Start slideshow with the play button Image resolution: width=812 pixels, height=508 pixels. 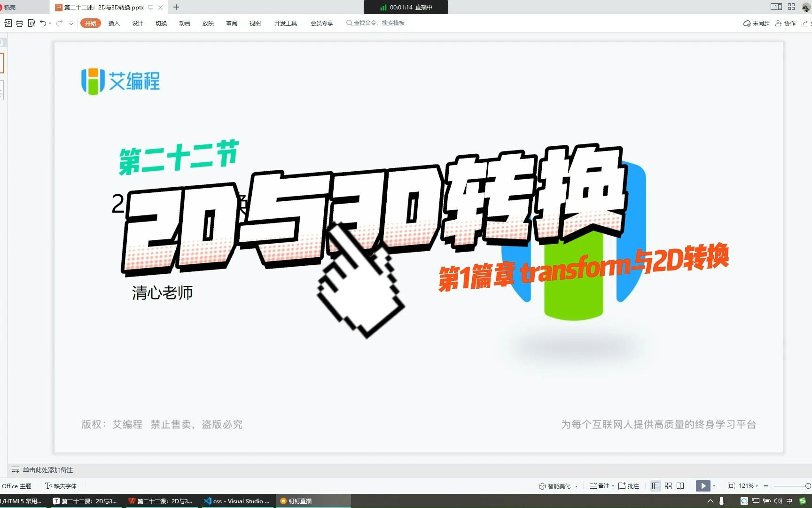[703, 486]
